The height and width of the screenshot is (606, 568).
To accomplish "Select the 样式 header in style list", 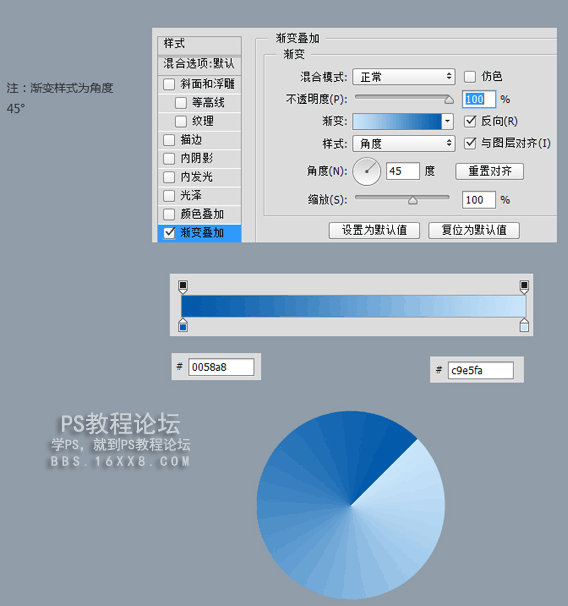I will pos(199,44).
